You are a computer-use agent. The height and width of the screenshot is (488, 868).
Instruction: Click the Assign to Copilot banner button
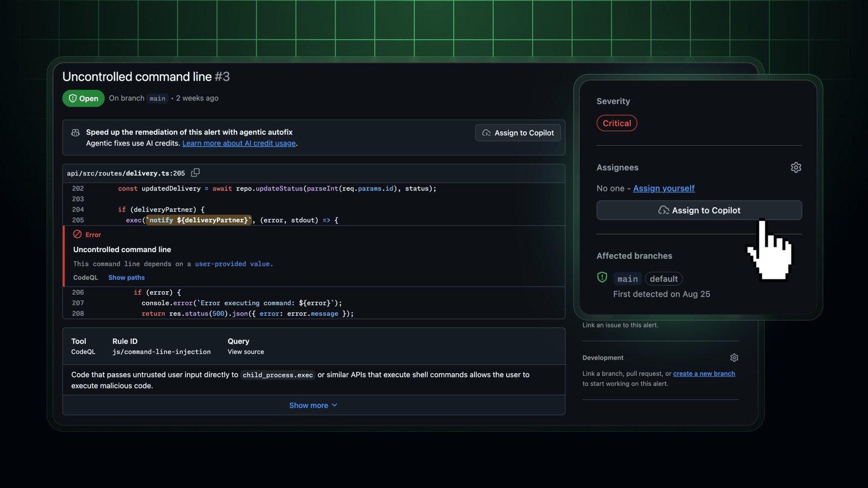coord(518,133)
